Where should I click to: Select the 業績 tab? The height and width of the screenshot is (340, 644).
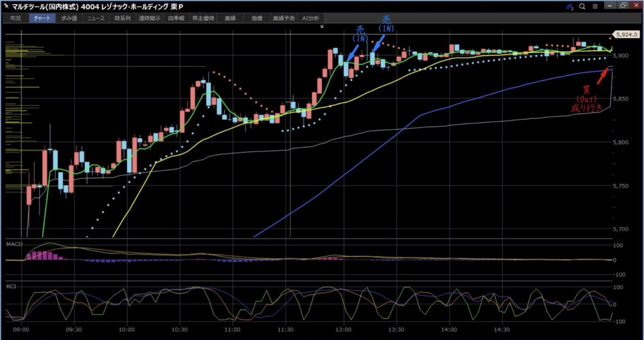[x=230, y=18]
